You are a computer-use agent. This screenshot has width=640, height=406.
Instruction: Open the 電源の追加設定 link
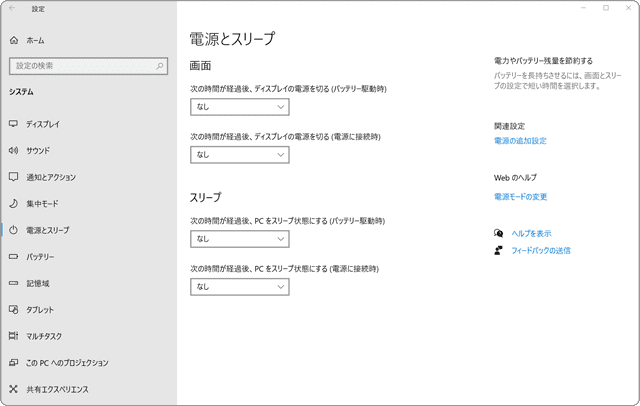(x=520, y=141)
